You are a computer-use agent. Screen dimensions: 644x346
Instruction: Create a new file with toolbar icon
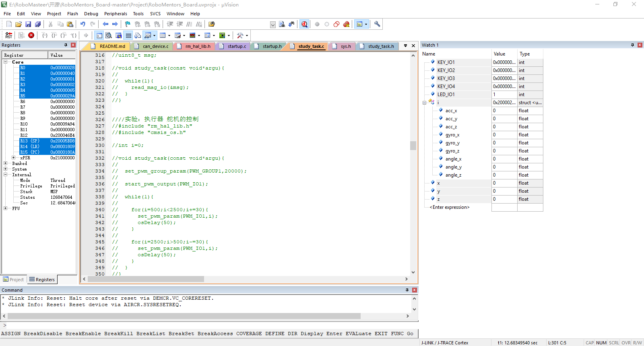click(x=9, y=24)
